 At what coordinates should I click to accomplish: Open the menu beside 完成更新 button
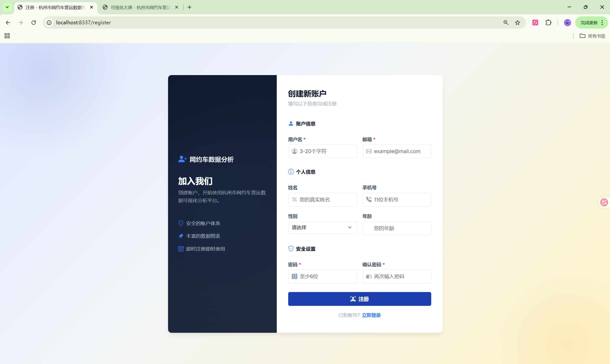pyautogui.click(x=602, y=22)
